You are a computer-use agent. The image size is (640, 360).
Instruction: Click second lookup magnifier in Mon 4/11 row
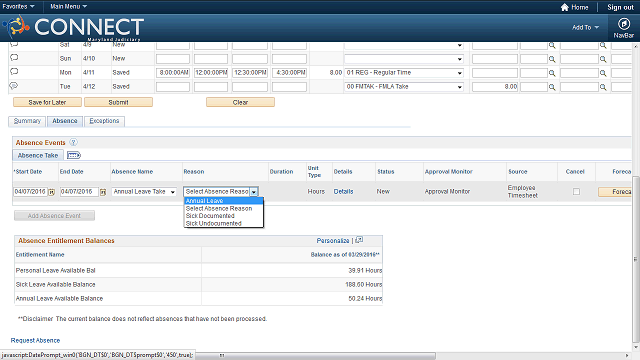(x=603, y=73)
